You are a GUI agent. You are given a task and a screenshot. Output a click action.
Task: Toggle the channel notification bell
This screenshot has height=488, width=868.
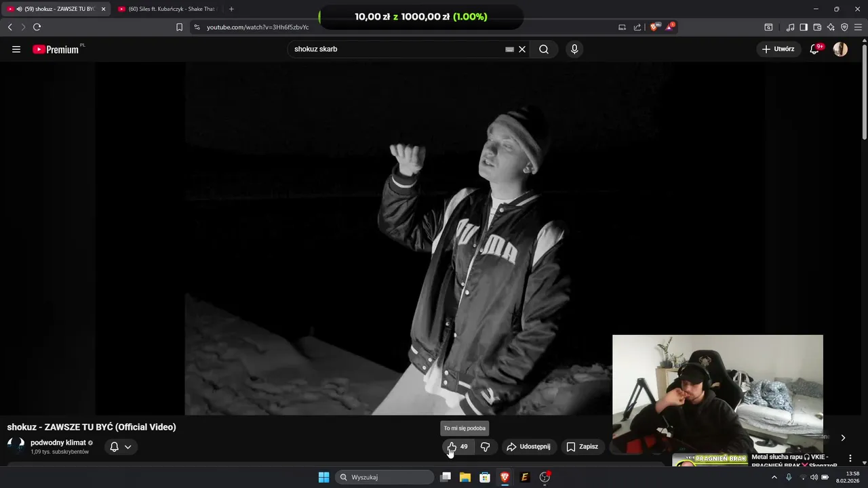coord(115,447)
